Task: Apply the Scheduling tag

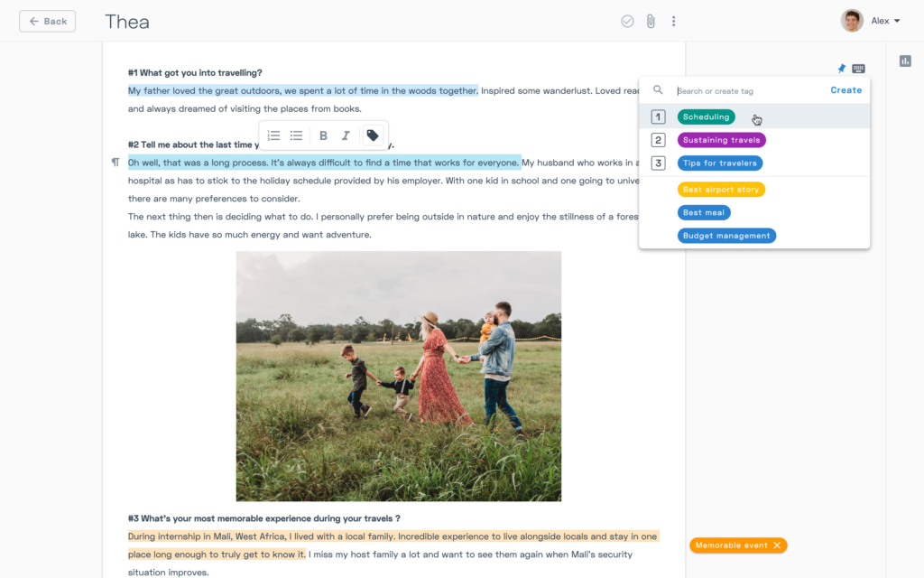Action: pos(706,117)
